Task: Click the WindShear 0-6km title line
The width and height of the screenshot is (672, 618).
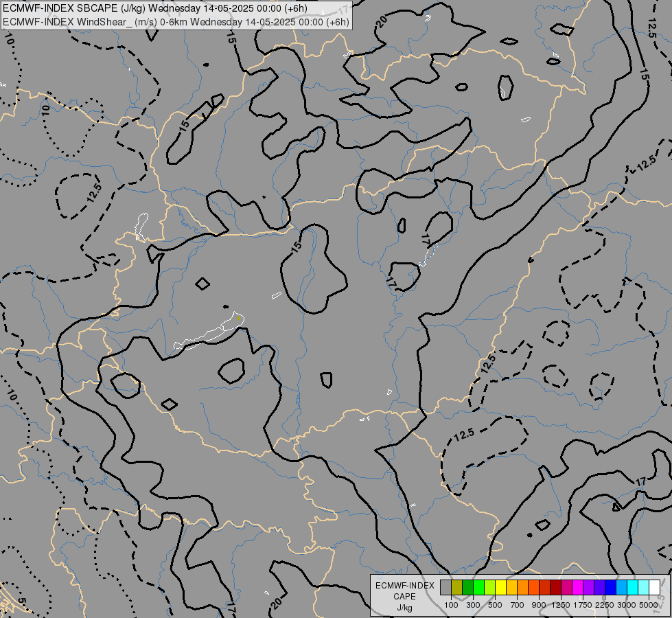Action: 176,22
